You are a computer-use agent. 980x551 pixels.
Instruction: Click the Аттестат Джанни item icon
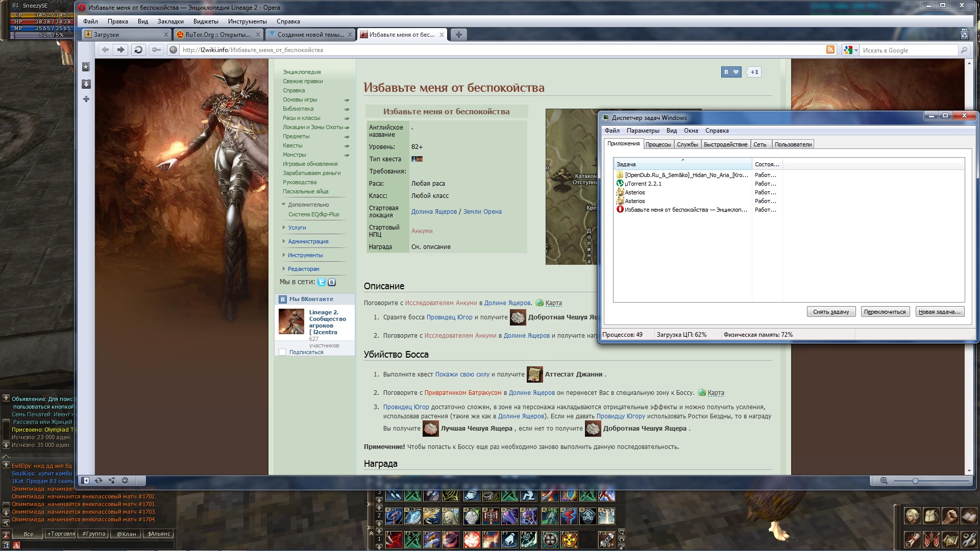(534, 374)
